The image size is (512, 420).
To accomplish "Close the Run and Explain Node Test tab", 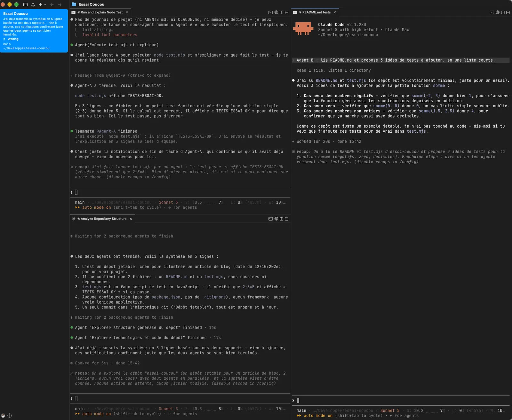I will point(127,12).
